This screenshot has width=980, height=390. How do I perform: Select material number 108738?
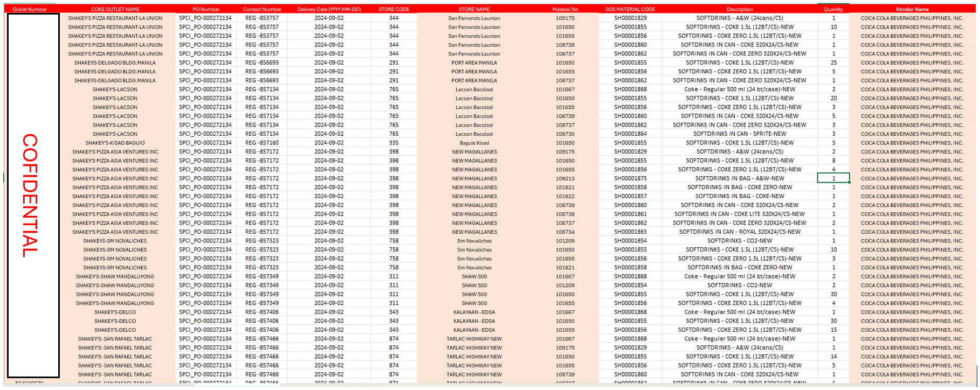(565, 214)
